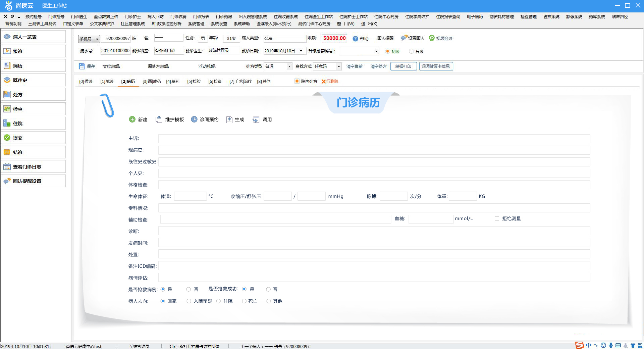The width and height of the screenshot is (644, 349).
Task: Click the 诊间预约 clock icon
Action: click(194, 119)
